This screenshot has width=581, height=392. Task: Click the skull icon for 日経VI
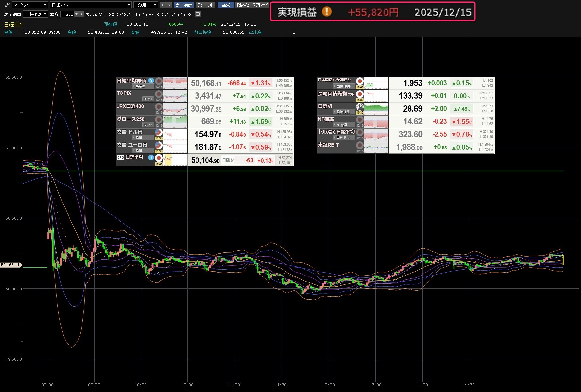coord(360,107)
